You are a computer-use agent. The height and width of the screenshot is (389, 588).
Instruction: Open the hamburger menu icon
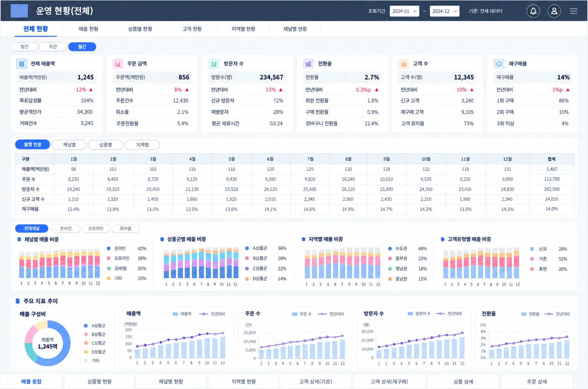(574, 11)
